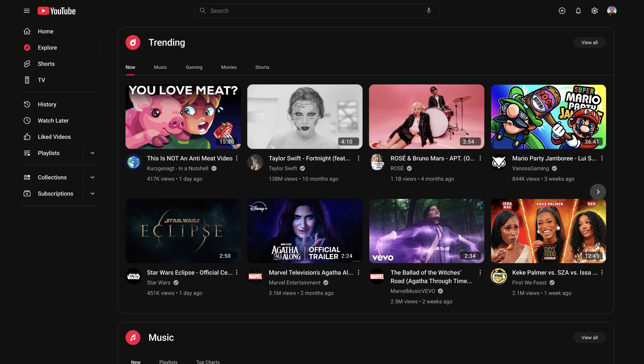Click the create video plus icon

pyautogui.click(x=562, y=11)
